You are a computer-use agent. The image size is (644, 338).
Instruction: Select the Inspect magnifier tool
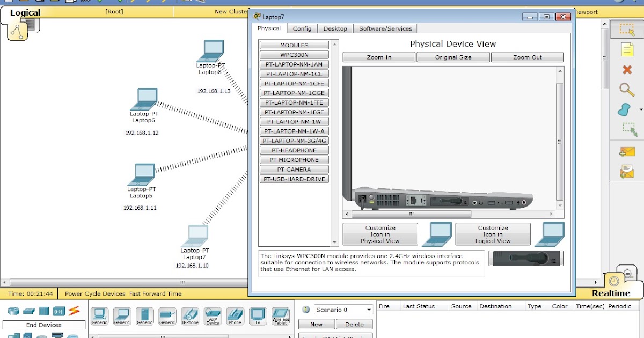627,90
